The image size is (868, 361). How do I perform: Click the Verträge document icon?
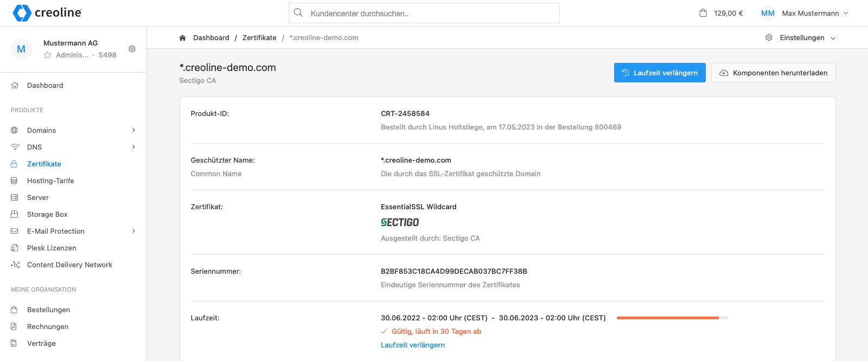pyautogui.click(x=15, y=343)
